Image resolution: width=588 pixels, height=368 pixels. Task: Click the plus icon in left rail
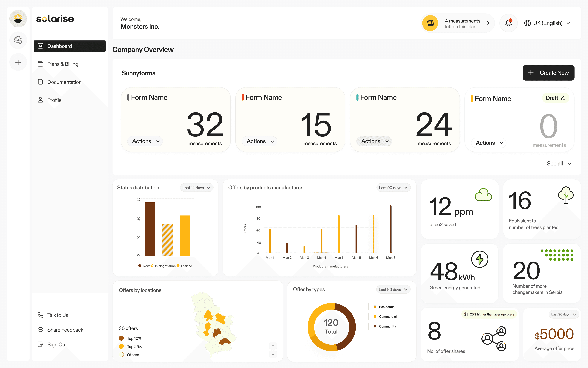pyautogui.click(x=18, y=63)
